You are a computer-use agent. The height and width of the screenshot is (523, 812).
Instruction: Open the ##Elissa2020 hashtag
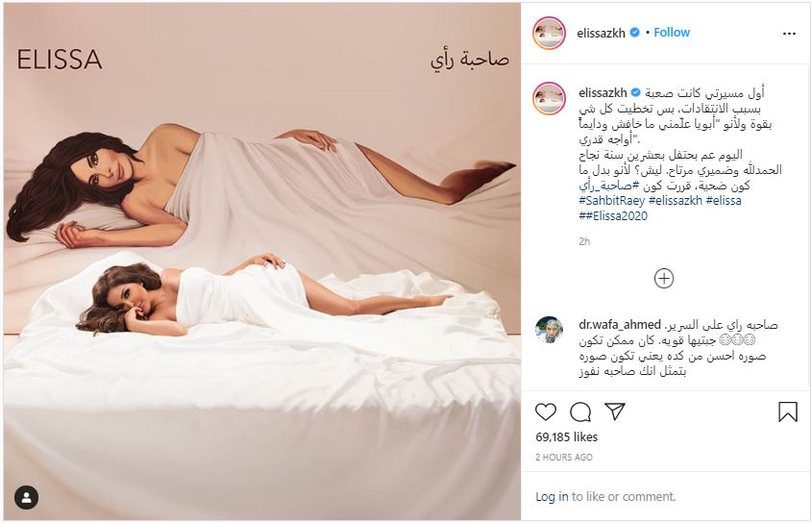point(613,216)
